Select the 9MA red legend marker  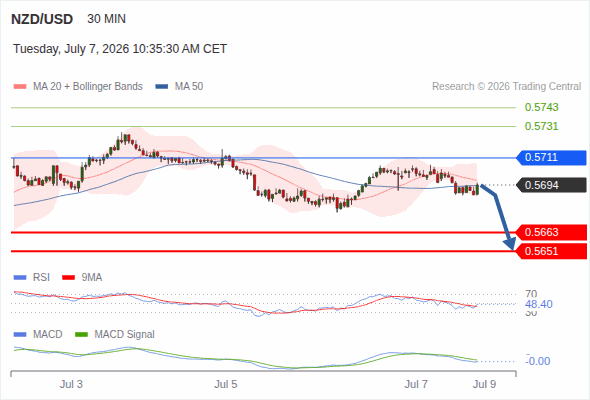(68, 278)
